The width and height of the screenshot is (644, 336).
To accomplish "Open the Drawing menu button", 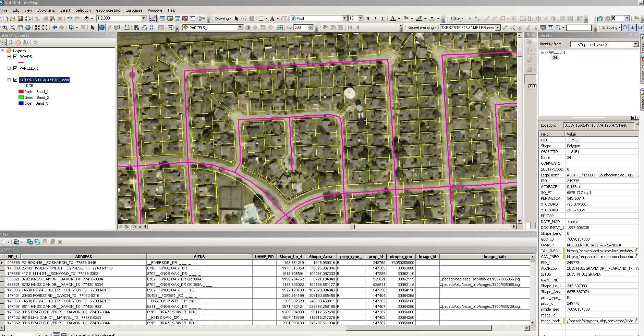I will click(223, 19).
